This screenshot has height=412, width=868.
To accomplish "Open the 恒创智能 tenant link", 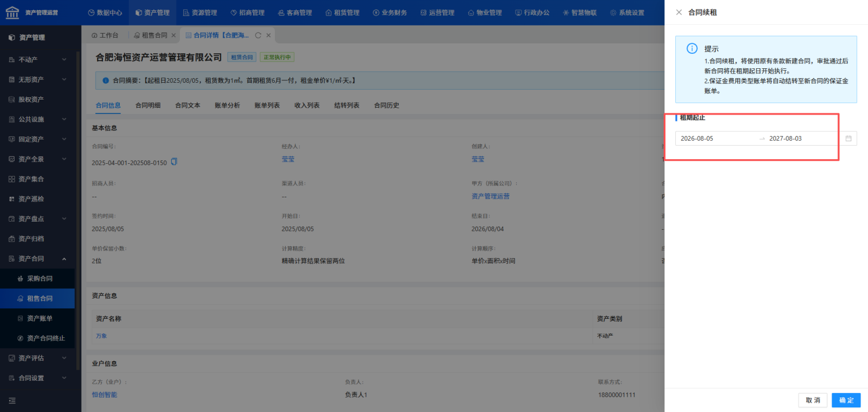I will pyautogui.click(x=105, y=395).
